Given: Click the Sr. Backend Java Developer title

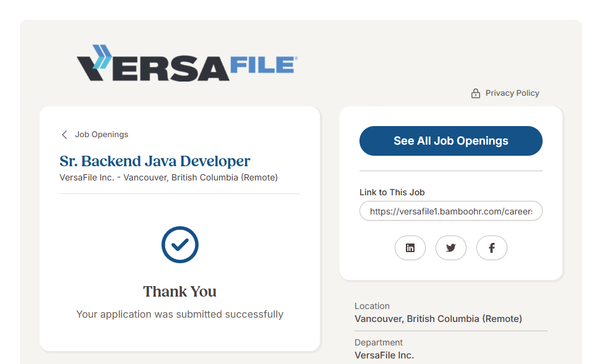Looking at the screenshot, I should click(155, 161).
